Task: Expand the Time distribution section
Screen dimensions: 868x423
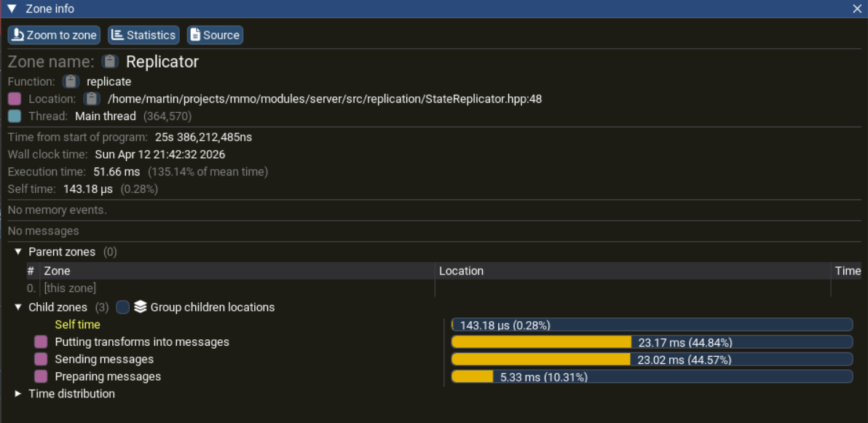Action: [18, 394]
